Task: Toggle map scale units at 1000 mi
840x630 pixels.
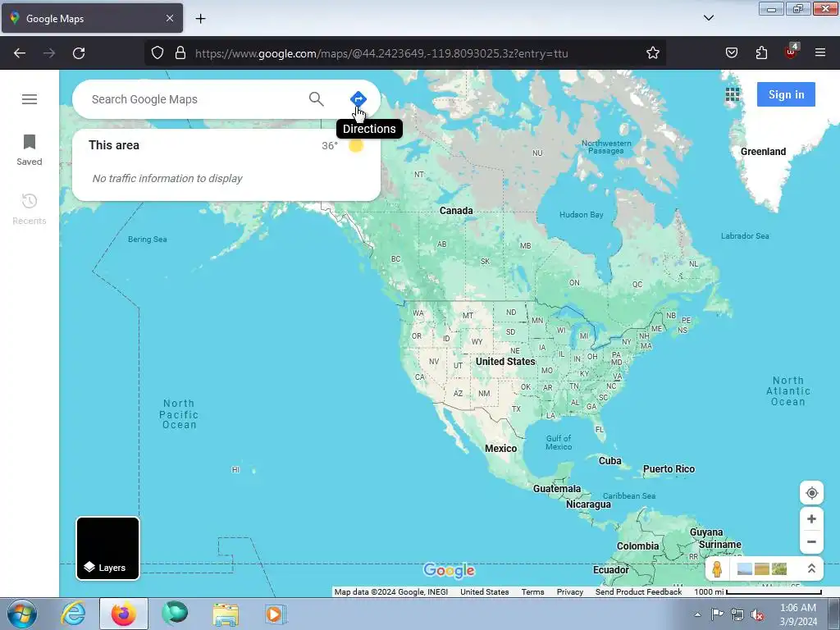Action: (757, 592)
